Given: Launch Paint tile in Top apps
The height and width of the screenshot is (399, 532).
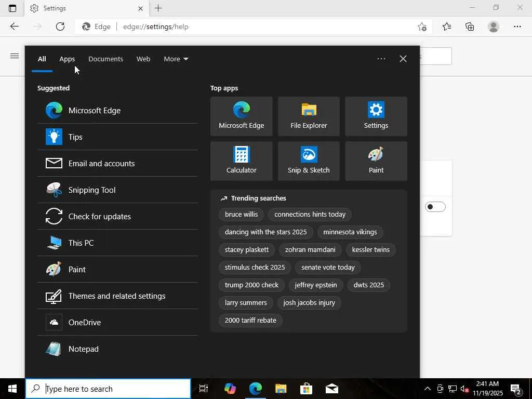Looking at the screenshot, I should click(x=376, y=161).
